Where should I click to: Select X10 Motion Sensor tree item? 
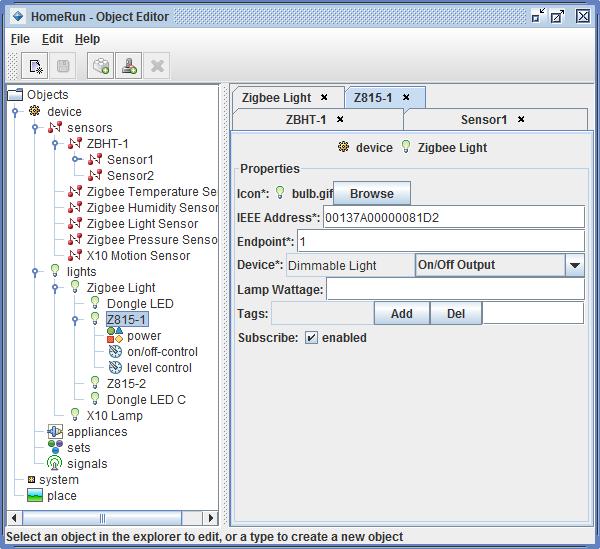[x=138, y=255]
